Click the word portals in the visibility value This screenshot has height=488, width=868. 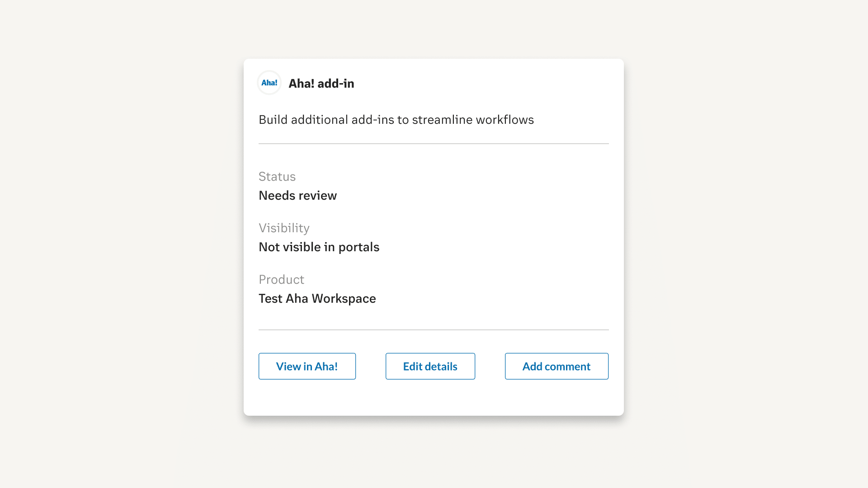(x=359, y=248)
